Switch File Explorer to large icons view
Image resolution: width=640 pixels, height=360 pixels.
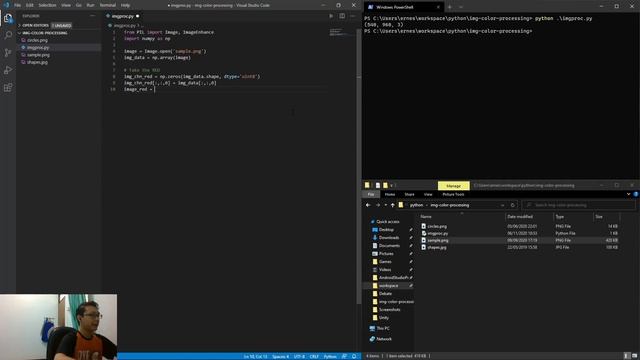pos(635,356)
